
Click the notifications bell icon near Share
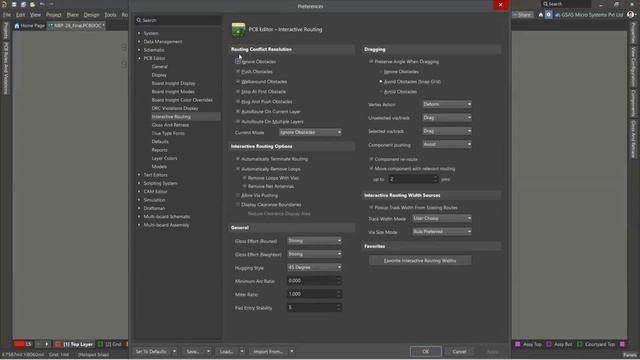[541, 15]
